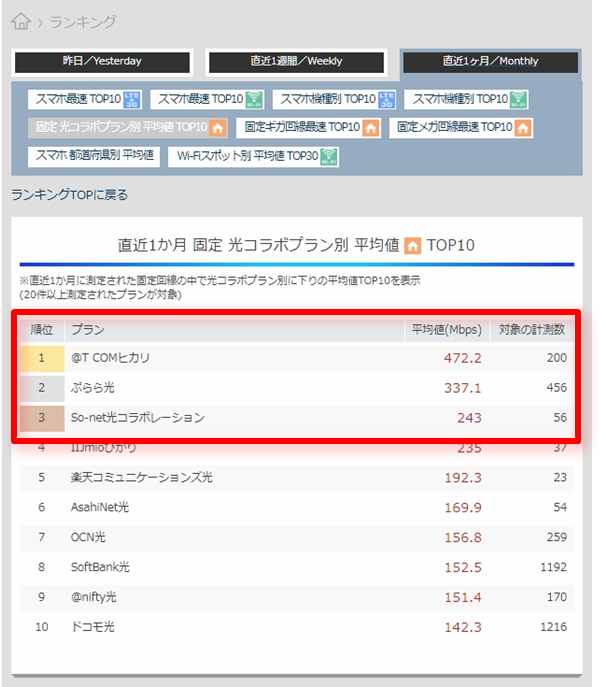Viewport: 601px width, 687px height.
Task: Click measurement count 259 for OCN光
Action: coord(556,537)
